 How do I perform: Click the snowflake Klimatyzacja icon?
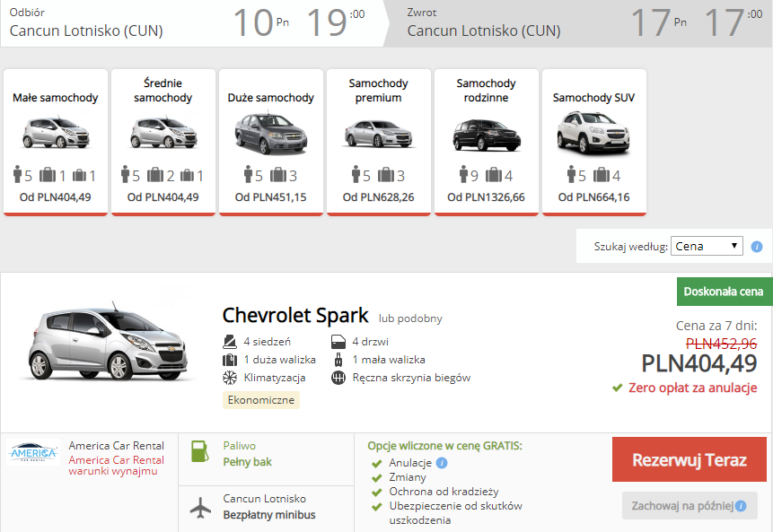[230, 378]
